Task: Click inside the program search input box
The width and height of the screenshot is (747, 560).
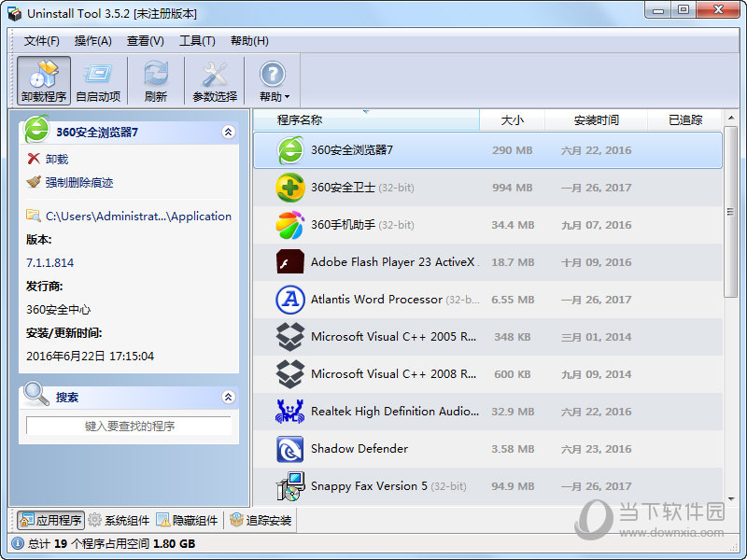Action: click(129, 426)
